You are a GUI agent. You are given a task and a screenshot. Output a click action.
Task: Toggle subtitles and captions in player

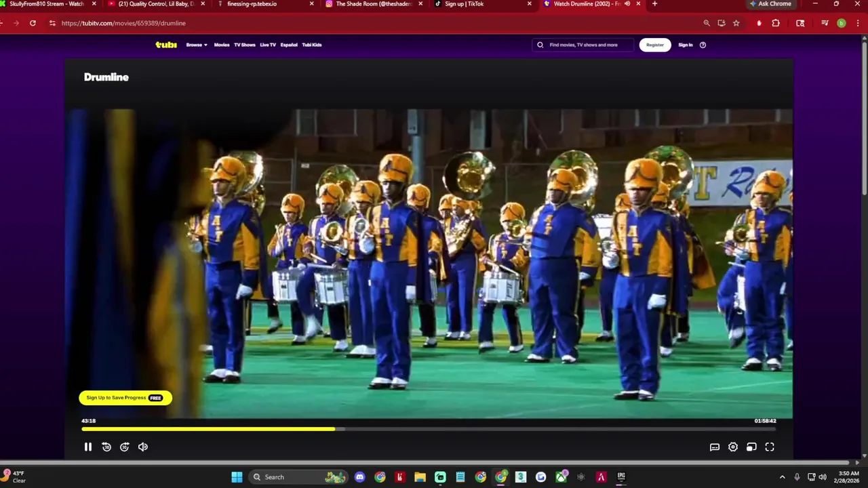[715, 447]
